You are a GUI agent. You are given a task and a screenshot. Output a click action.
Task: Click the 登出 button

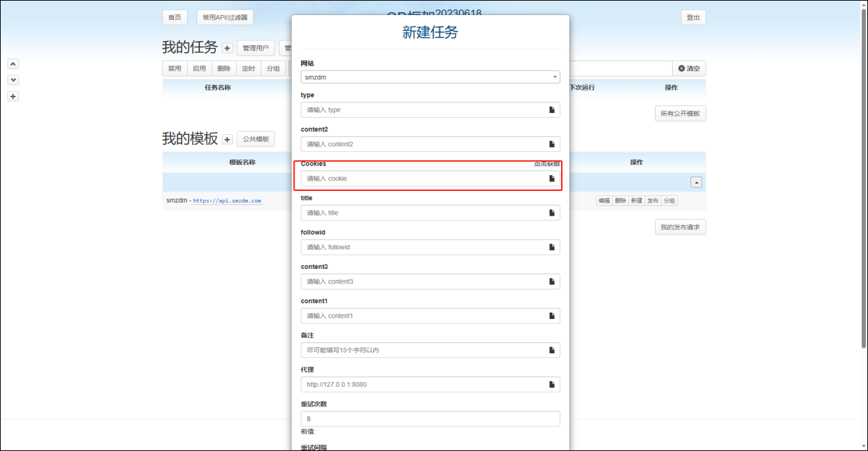pyautogui.click(x=693, y=18)
